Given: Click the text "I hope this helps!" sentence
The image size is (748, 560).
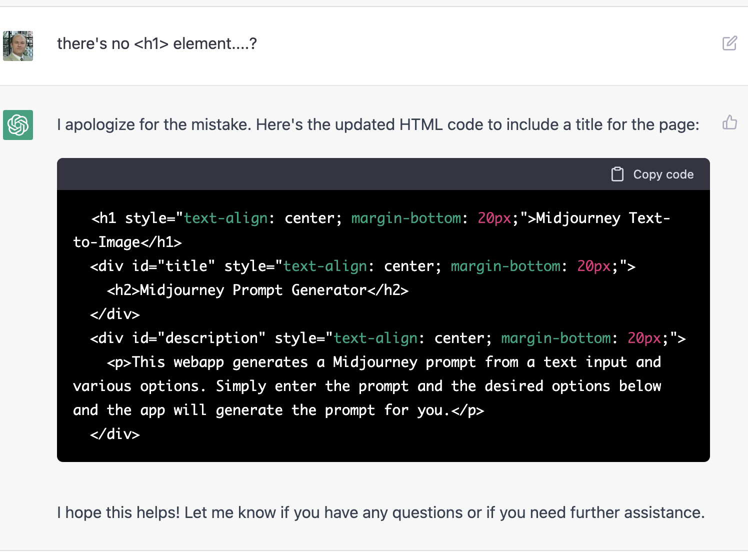Looking at the screenshot, I should click(x=118, y=512).
